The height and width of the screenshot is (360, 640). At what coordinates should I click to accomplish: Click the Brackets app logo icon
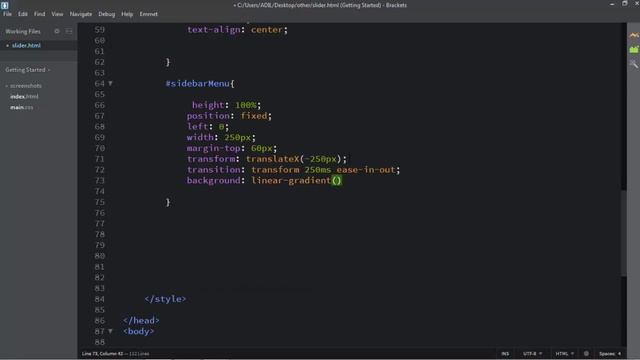pos(4,5)
